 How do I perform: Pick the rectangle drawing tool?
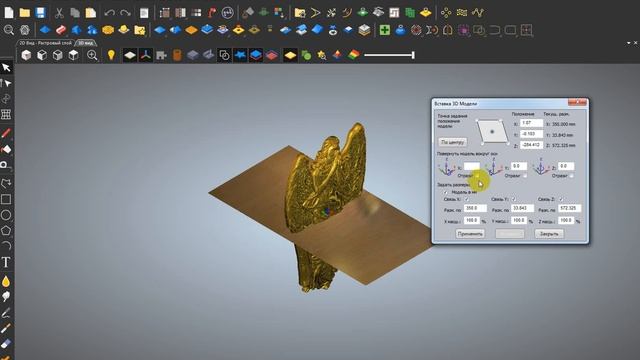pyautogui.click(x=6, y=199)
